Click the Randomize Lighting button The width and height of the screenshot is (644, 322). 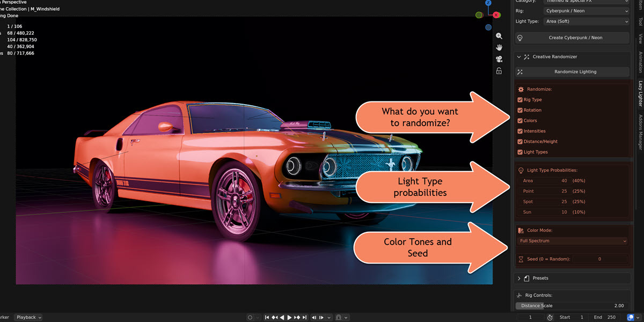tap(573, 71)
